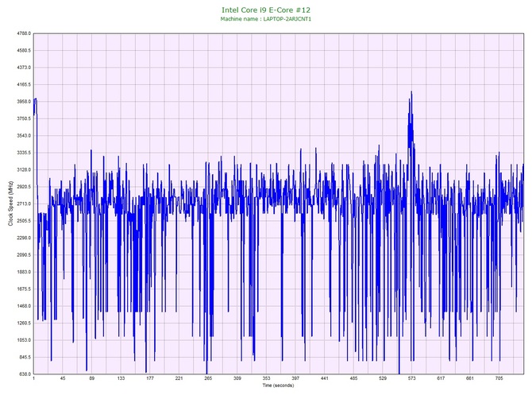Click the 1053.0 y-axis tick label
Image resolution: width=532 pixels, height=399 pixels.
pos(24,340)
